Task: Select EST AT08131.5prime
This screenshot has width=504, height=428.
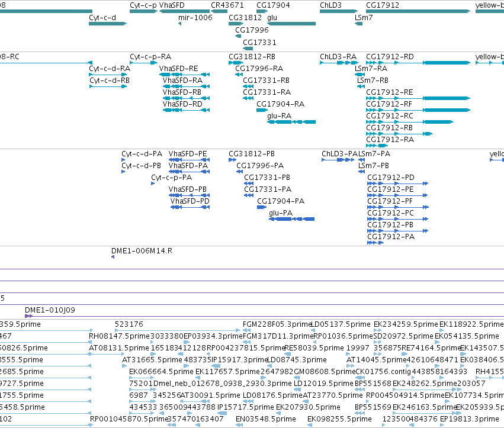Action: (107, 354)
